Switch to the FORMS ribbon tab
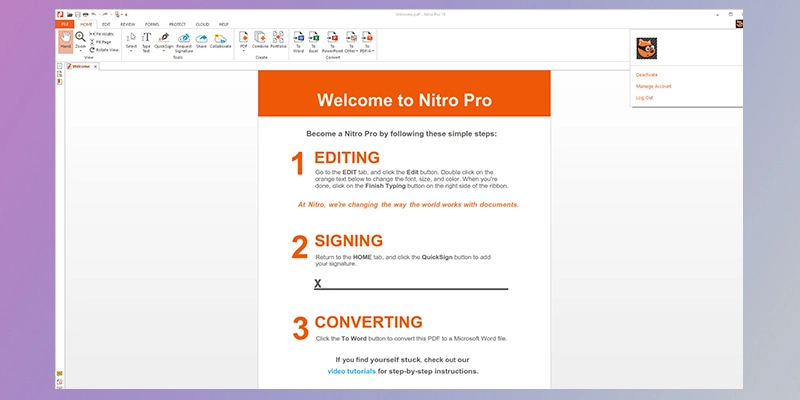The width and height of the screenshot is (800, 400). point(152,24)
